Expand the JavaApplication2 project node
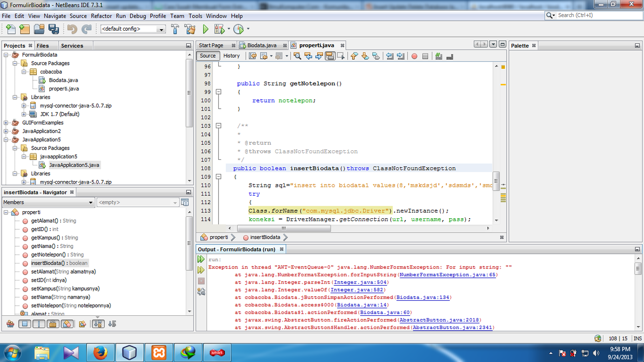Screen dimensions: 644x362 (6, 131)
